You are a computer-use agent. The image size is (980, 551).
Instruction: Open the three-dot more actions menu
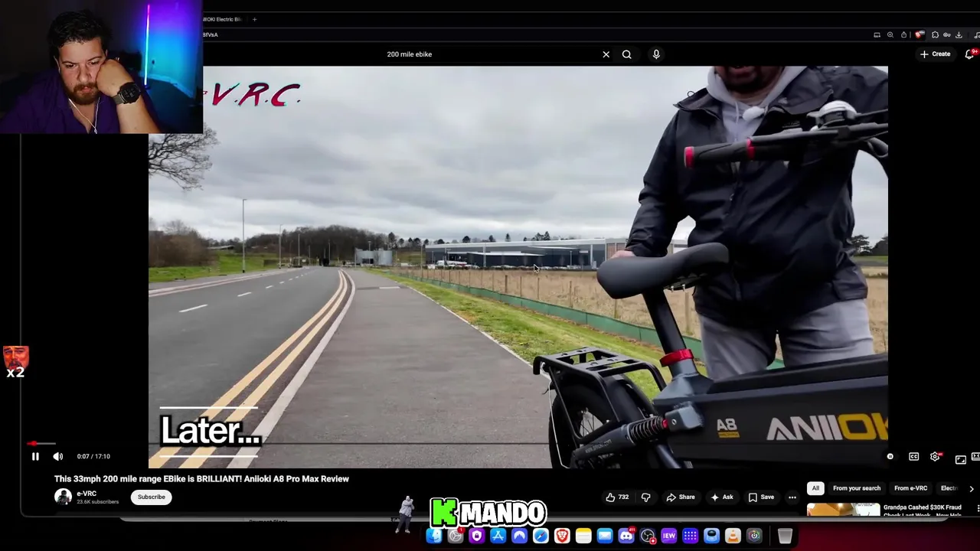pos(792,497)
